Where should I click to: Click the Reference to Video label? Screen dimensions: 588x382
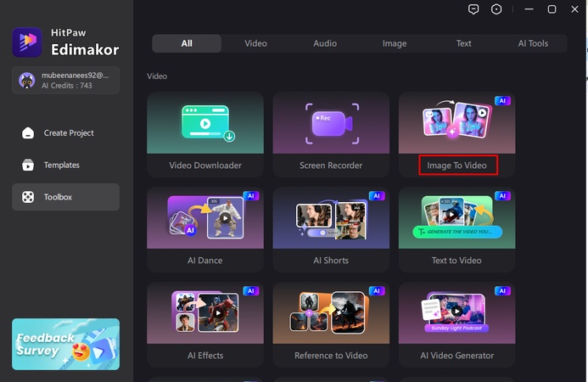point(331,356)
